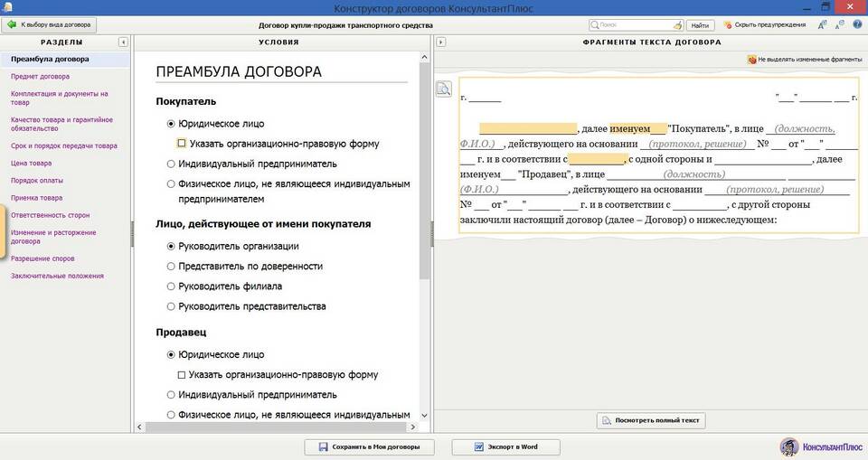The width and height of the screenshot is (868, 460).
Task: Select 'Индивидуальный предприниматель' for Покупатель
Action: (x=172, y=164)
